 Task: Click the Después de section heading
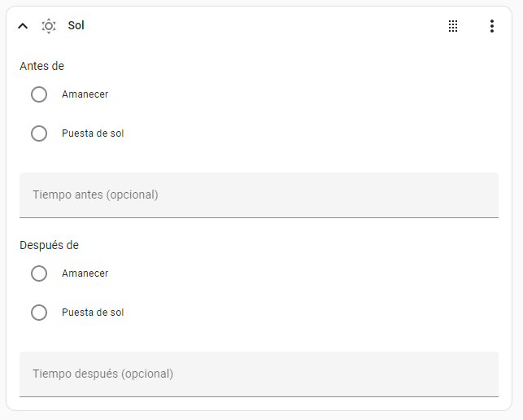tap(49, 245)
